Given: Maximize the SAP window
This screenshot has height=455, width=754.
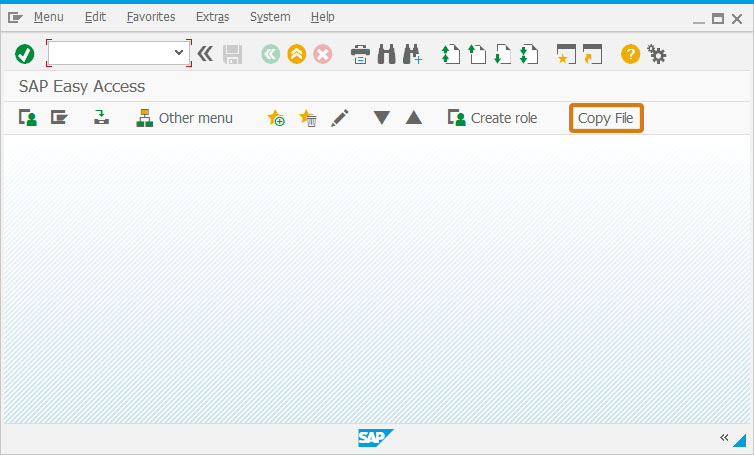Looking at the screenshot, I should (718, 19).
